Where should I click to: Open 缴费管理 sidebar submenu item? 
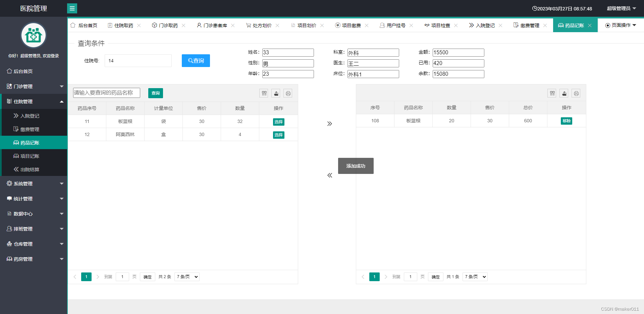coord(34,129)
